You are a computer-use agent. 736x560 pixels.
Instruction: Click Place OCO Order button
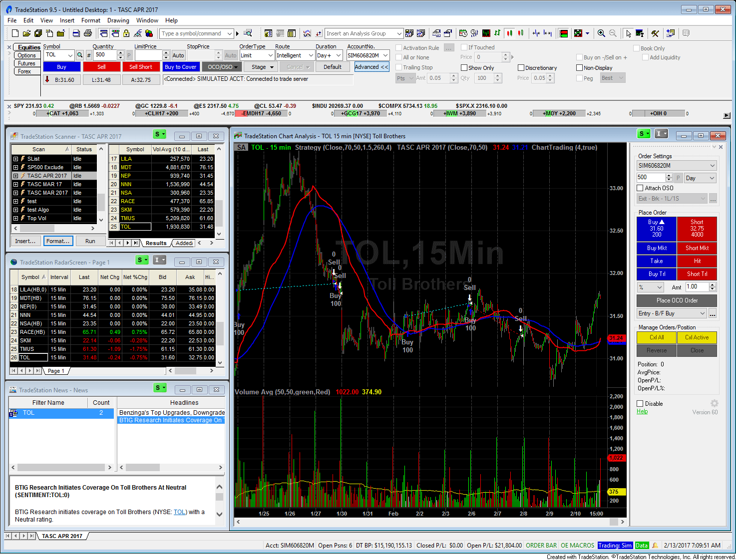click(677, 300)
